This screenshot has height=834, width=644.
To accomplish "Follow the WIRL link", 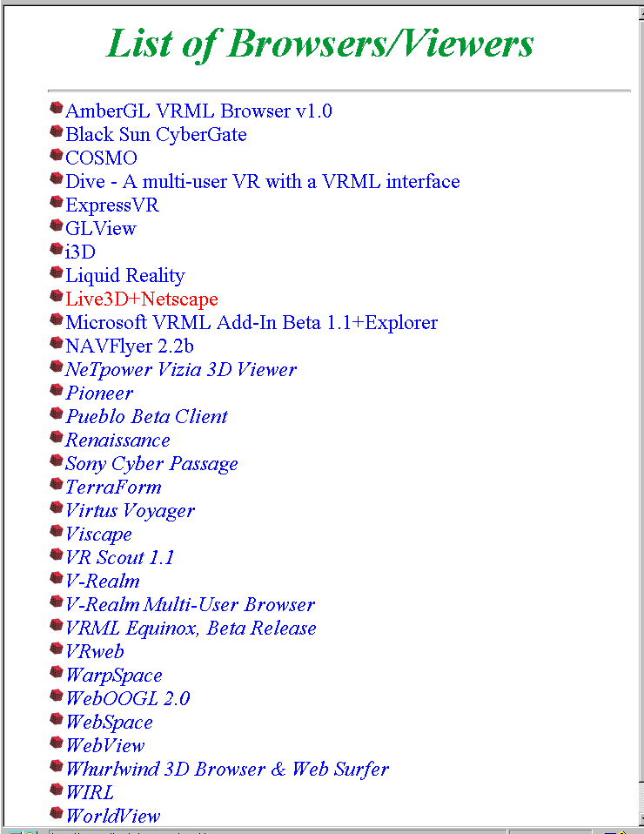I will [x=90, y=792].
